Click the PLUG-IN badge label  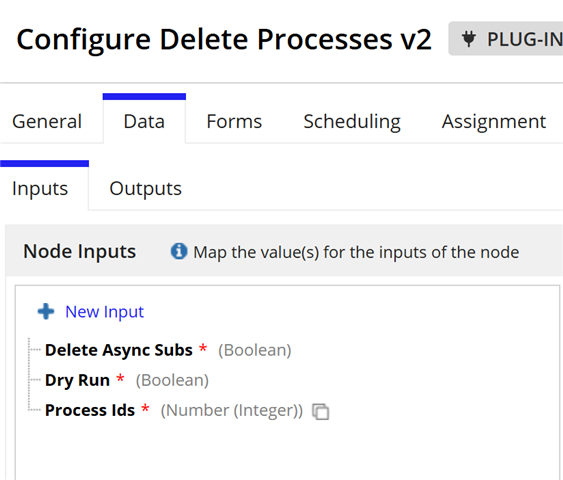point(524,39)
